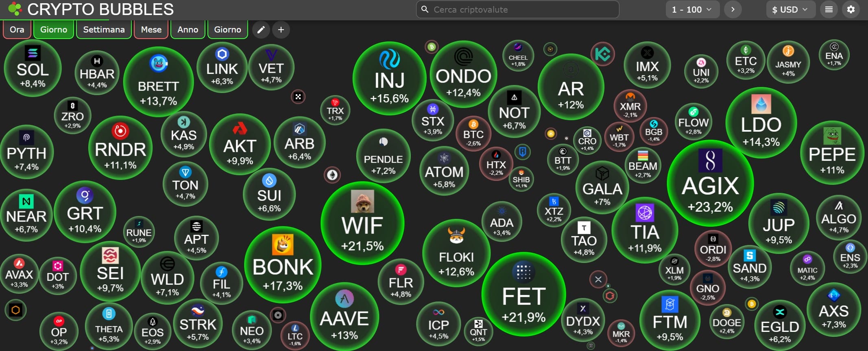Click the ORDI bubble
Image resolution: width=868 pixels, height=351 pixels.
(713, 249)
